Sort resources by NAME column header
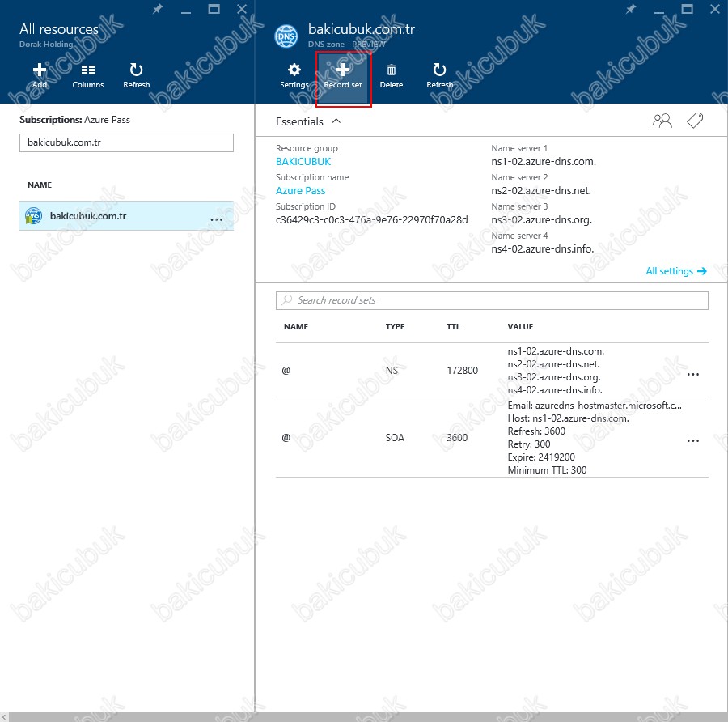This screenshot has height=722, width=728. 40,185
